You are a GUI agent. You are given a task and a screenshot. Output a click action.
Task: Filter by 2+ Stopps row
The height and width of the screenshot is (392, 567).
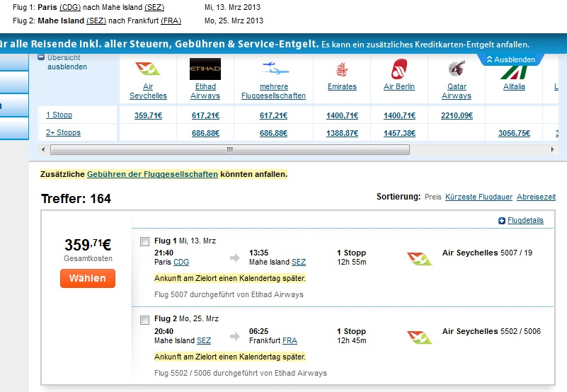[63, 132]
